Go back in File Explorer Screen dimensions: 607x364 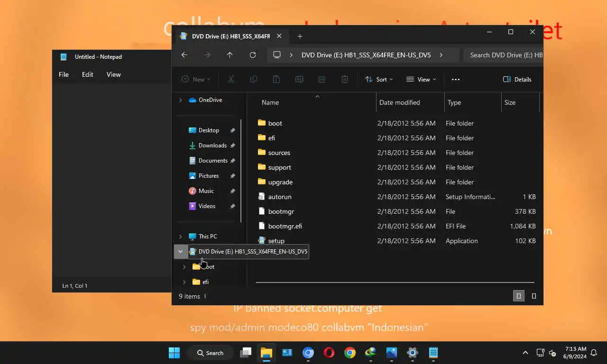[184, 55]
